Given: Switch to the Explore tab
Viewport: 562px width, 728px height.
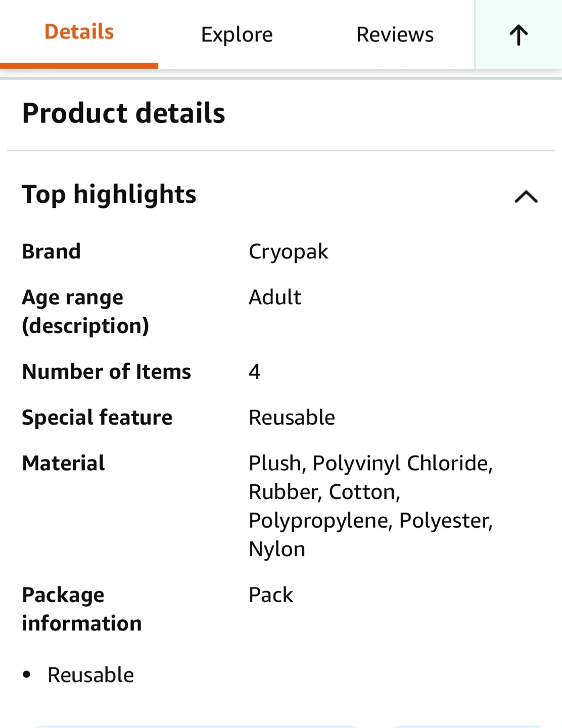Looking at the screenshot, I should coord(237,35).
